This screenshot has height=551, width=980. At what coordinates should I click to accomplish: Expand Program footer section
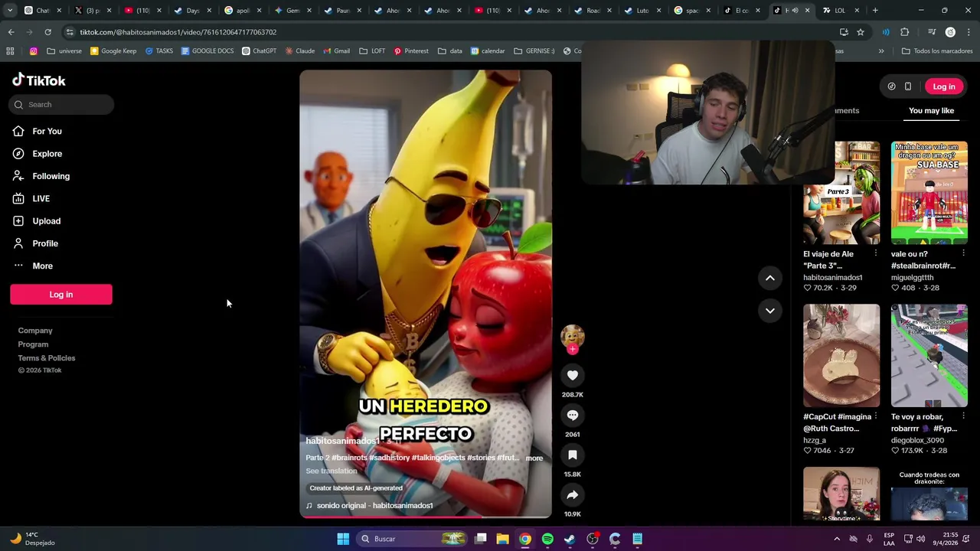pos(33,344)
